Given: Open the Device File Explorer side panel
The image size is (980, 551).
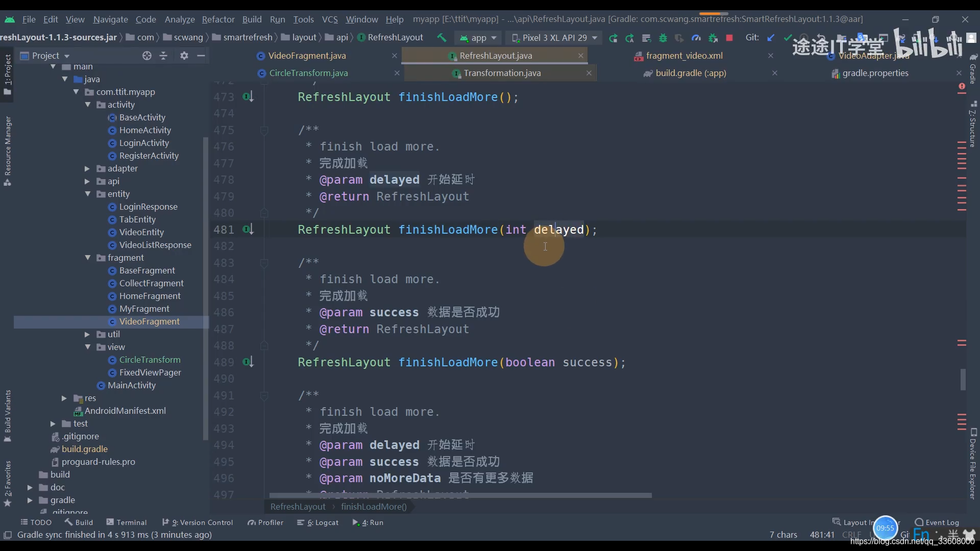Looking at the screenshot, I should pos(973,463).
